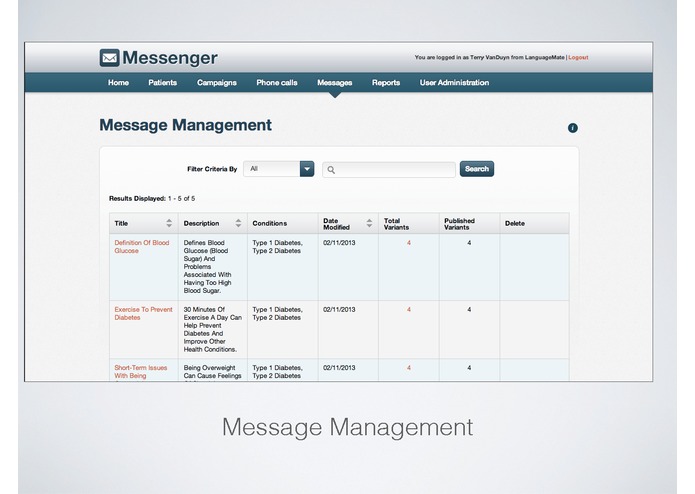Click the Filter Criteria By label
Screen dimensions: 695x494
point(212,169)
